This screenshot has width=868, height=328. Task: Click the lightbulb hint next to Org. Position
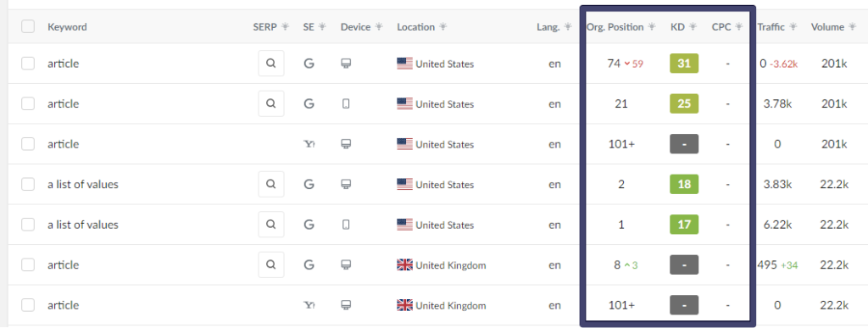pos(652,26)
